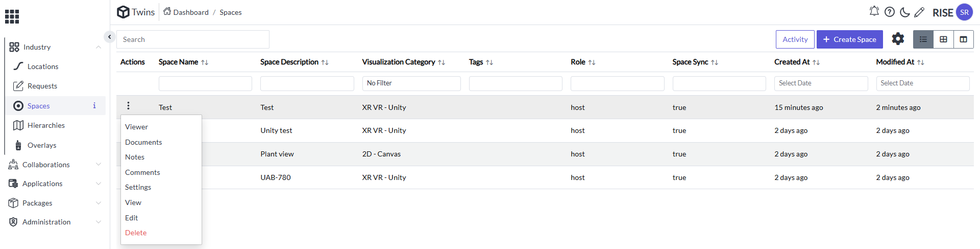Click the Spaces breadcrumb
This screenshot has width=980, height=249.
pyautogui.click(x=231, y=12)
